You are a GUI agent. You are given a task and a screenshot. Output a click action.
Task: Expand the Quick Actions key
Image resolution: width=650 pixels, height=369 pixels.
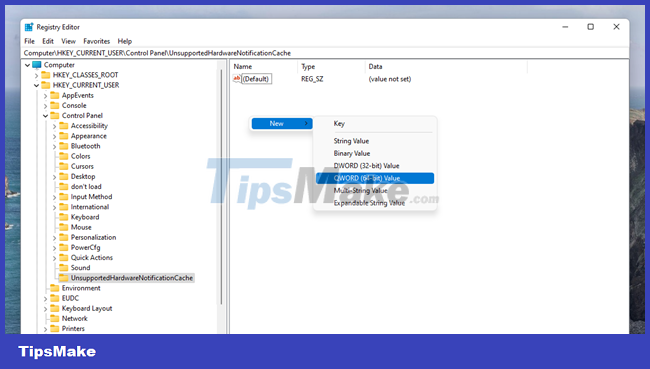(x=54, y=258)
